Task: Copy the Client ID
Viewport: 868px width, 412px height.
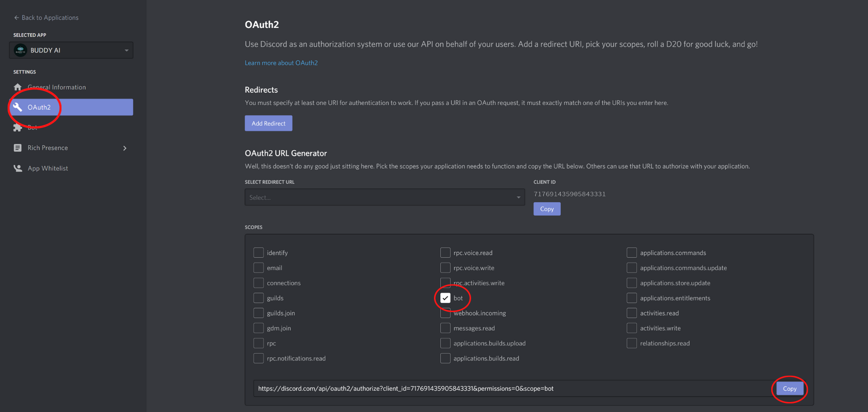Action: pyautogui.click(x=547, y=209)
